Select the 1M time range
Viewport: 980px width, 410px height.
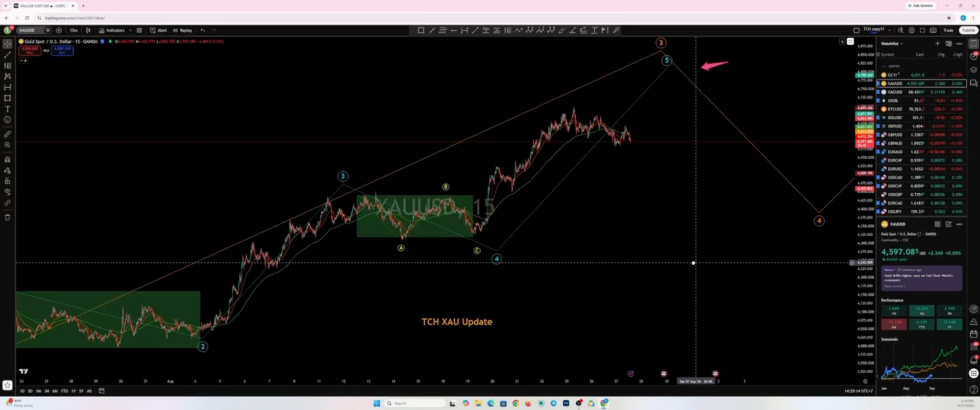tap(38, 391)
